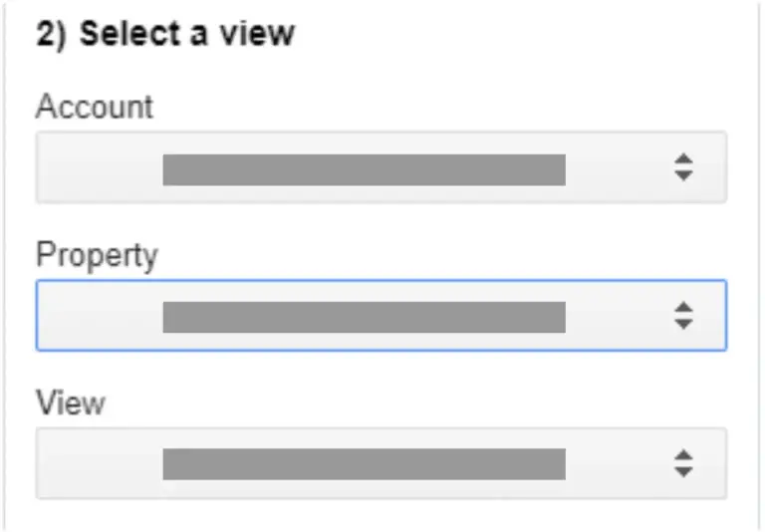Click the "Property" field label
The image size is (765, 532).
tap(97, 255)
